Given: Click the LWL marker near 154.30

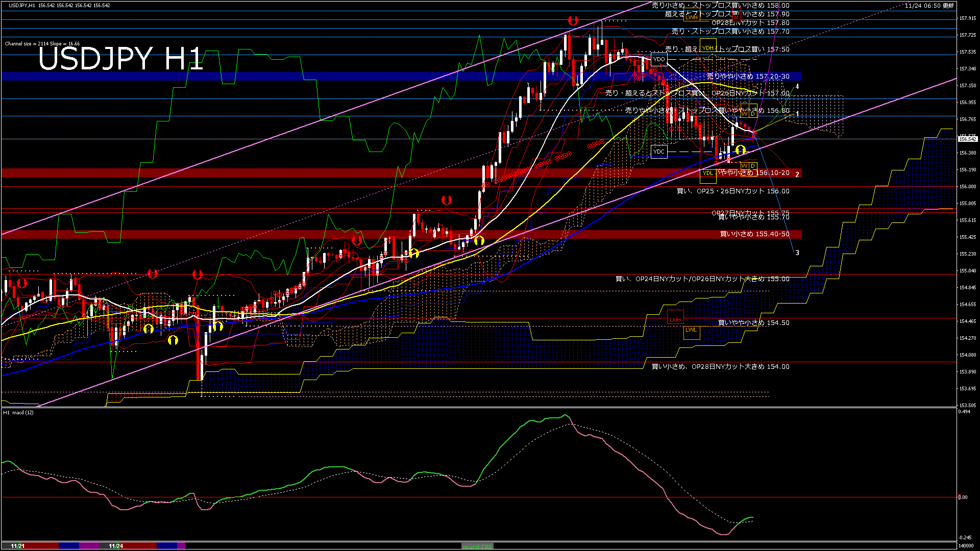Looking at the screenshot, I should point(692,332).
